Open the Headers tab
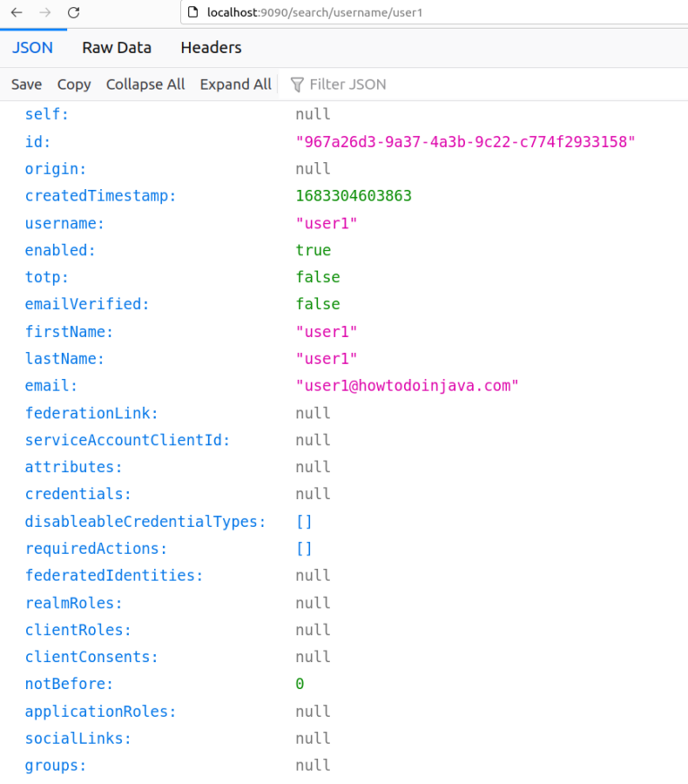The height and width of the screenshot is (784, 688). click(x=211, y=47)
